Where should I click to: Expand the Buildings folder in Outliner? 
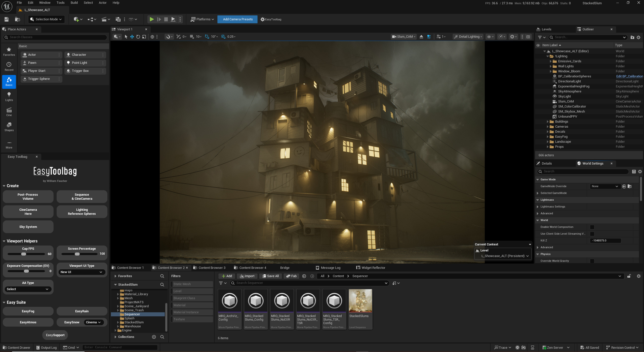548,121
